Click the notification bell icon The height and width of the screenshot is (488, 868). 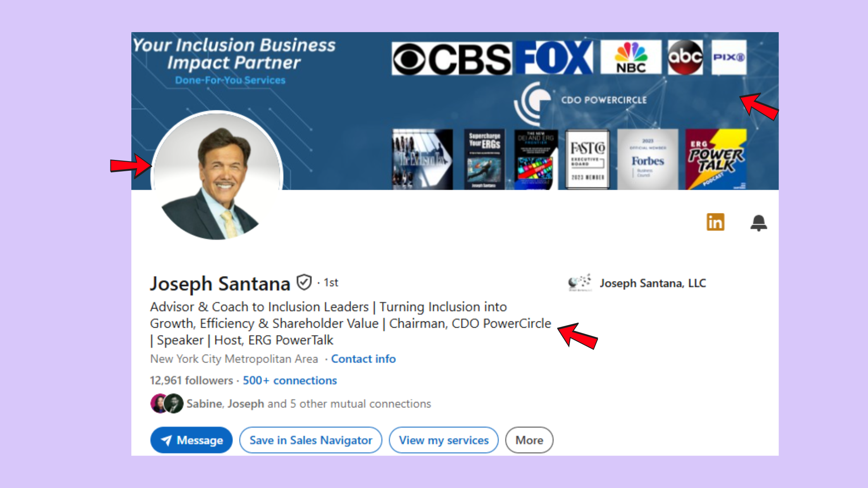[x=759, y=223]
